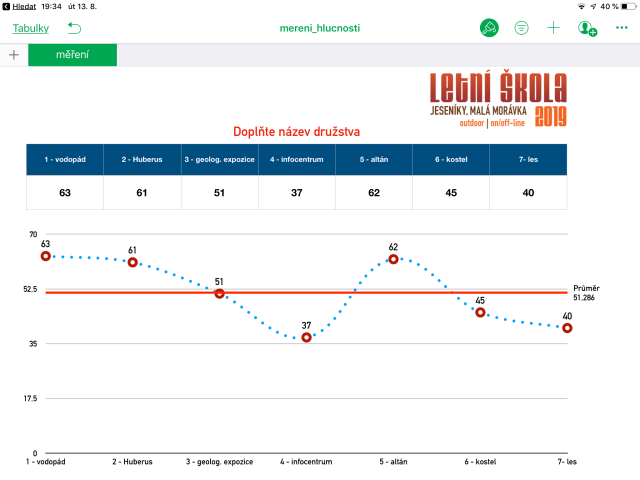Open the three-dot More menu

point(621,28)
